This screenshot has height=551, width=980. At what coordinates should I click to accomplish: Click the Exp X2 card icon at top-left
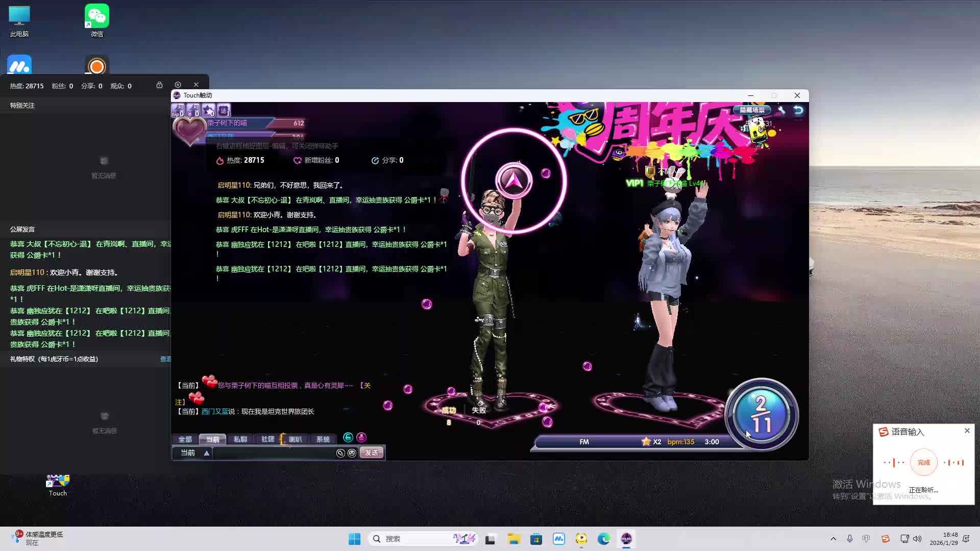click(x=178, y=111)
